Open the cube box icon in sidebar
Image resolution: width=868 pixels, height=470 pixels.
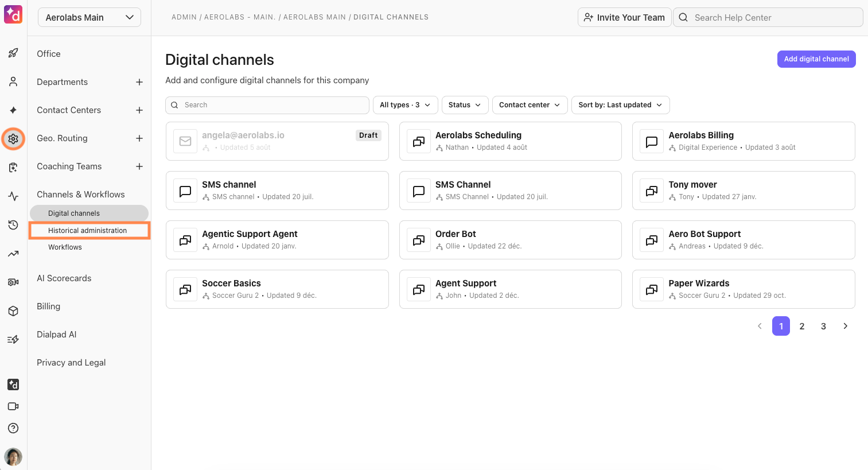pyautogui.click(x=13, y=311)
